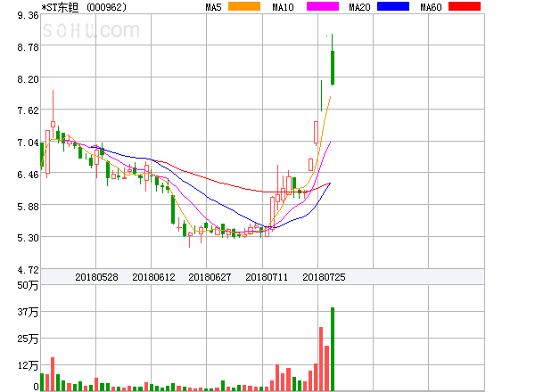Click the 8.20 price axis label
This screenshot has height=392, width=535.
tap(28, 79)
